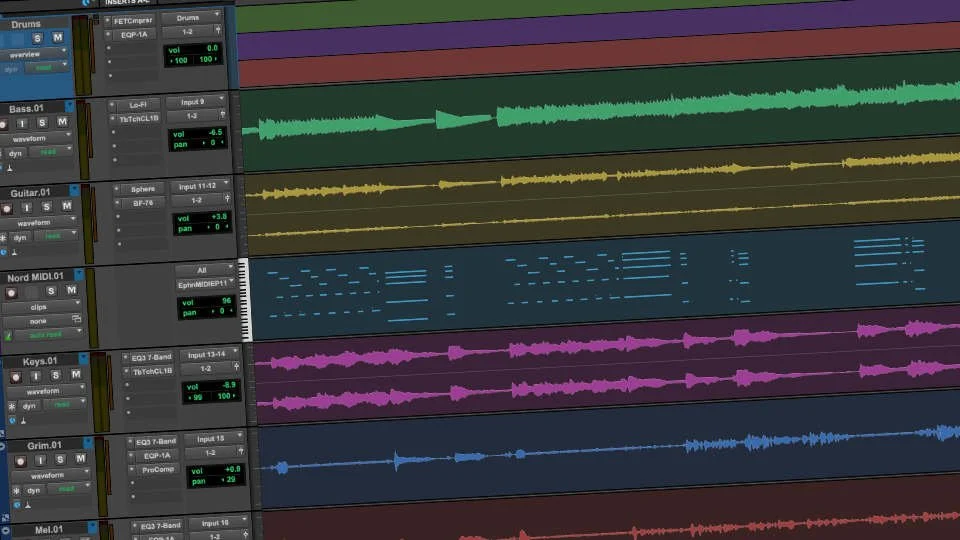
Task: Open Keys.01 track view selector showing waveform
Action: pos(49,391)
